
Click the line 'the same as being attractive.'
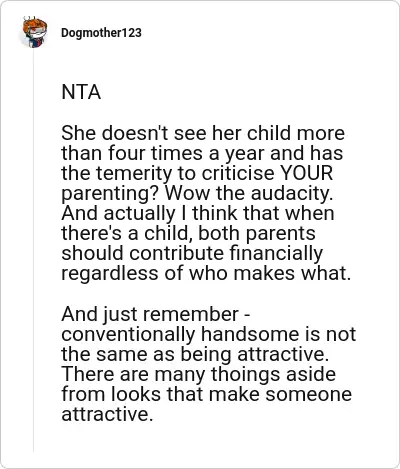point(195,354)
